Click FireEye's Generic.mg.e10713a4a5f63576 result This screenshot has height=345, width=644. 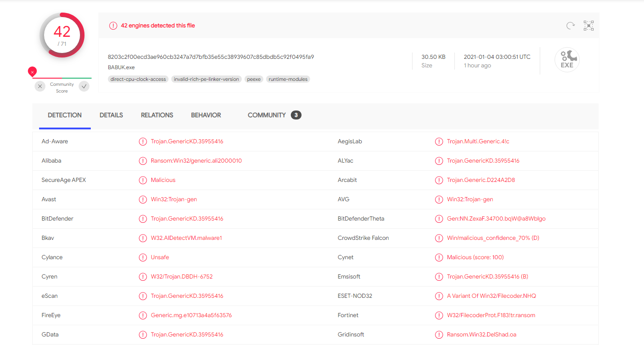[191, 315]
